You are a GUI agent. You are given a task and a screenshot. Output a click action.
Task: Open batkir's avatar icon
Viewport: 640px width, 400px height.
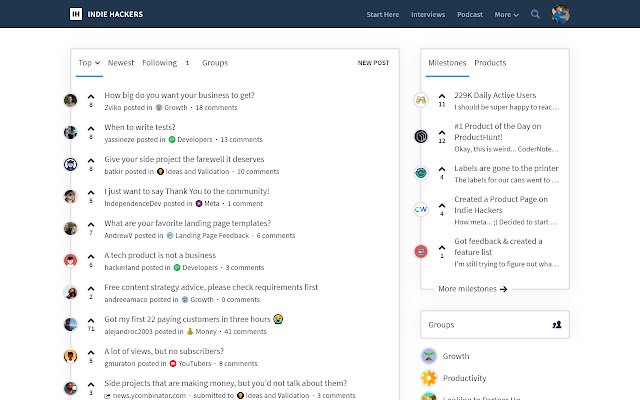click(x=70, y=164)
